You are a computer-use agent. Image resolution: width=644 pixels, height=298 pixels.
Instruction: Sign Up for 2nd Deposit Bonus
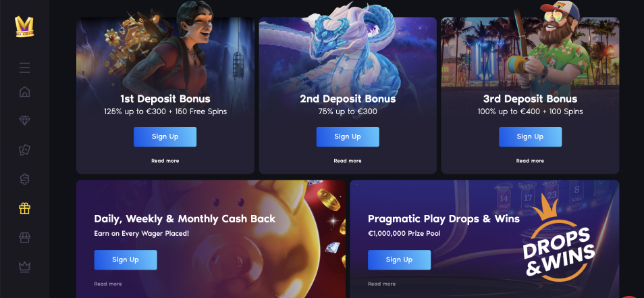348,137
